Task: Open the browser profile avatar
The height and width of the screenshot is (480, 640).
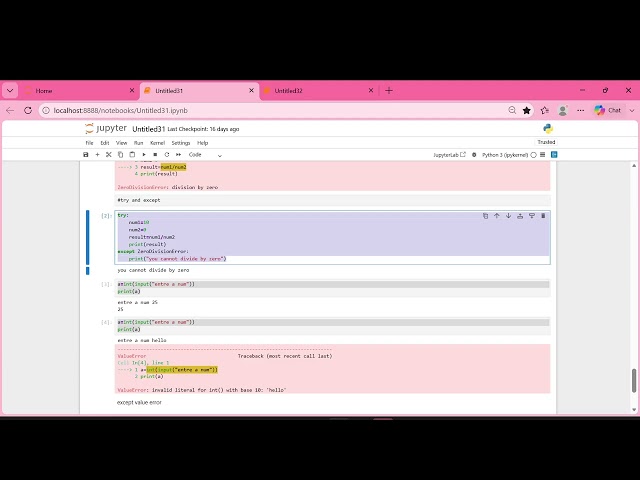Action: tap(563, 110)
